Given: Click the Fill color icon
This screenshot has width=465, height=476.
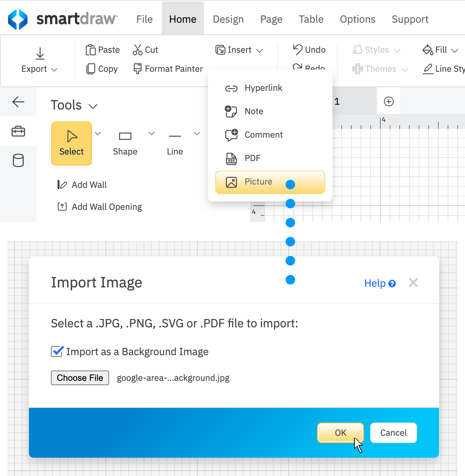Looking at the screenshot, I should (428, 49).
